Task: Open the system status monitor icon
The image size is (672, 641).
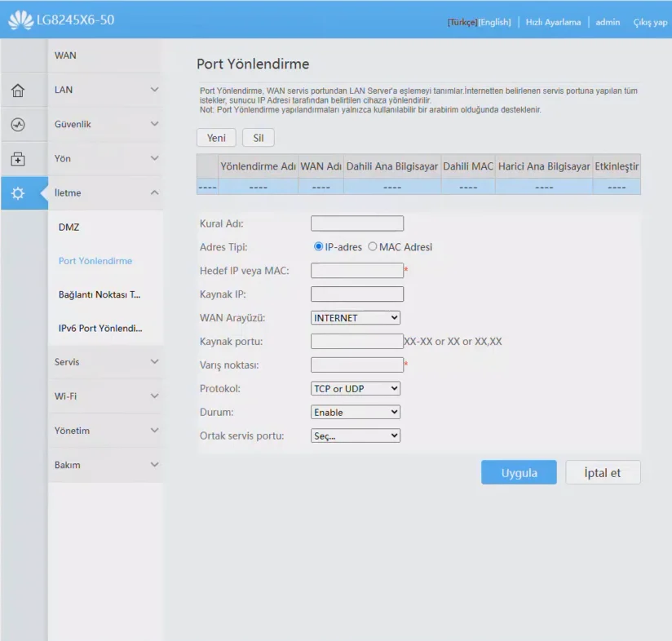Action: tap(18, 125)
